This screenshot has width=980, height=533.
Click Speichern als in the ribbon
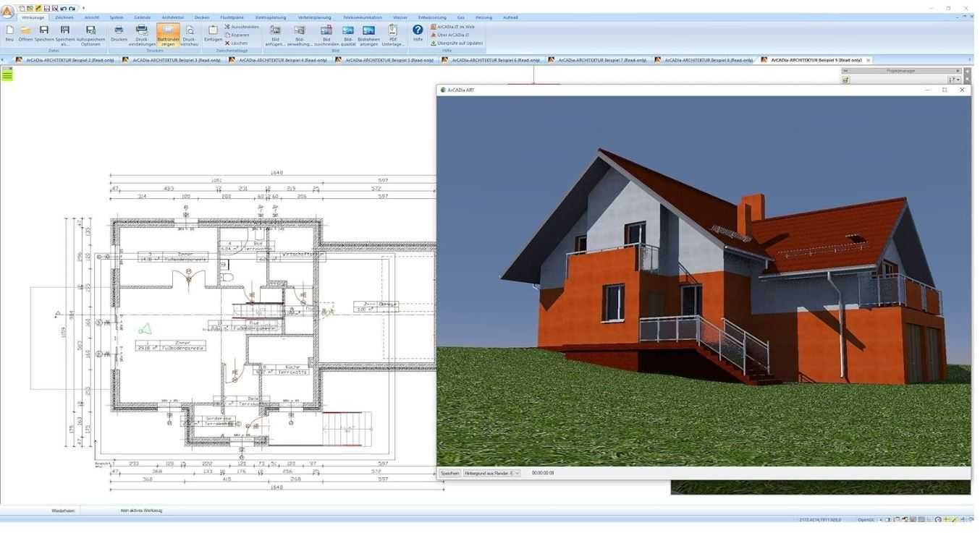coord(65,36)
